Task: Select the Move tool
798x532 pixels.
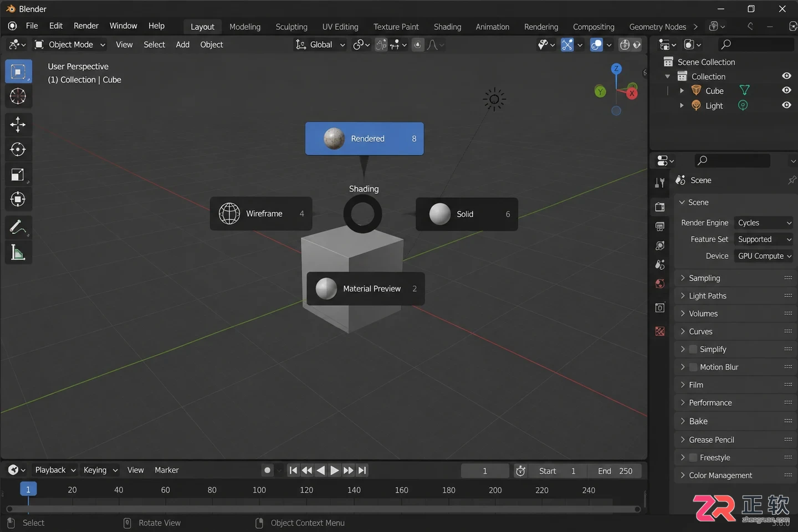Action: 18,124
